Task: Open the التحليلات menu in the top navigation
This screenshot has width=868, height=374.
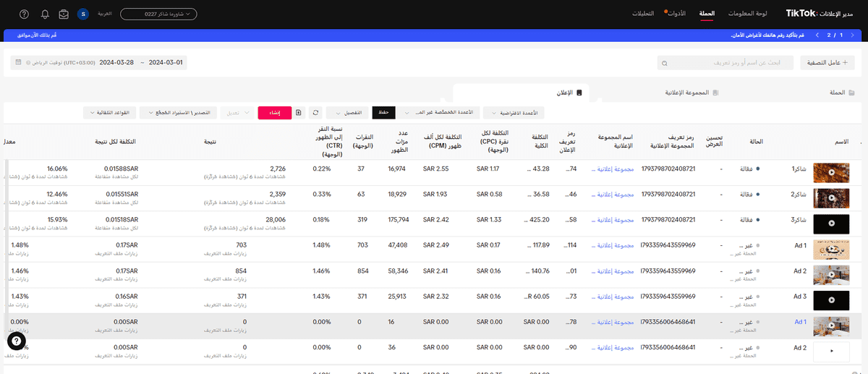Action: pyautogui.click(x=644, y=14)
